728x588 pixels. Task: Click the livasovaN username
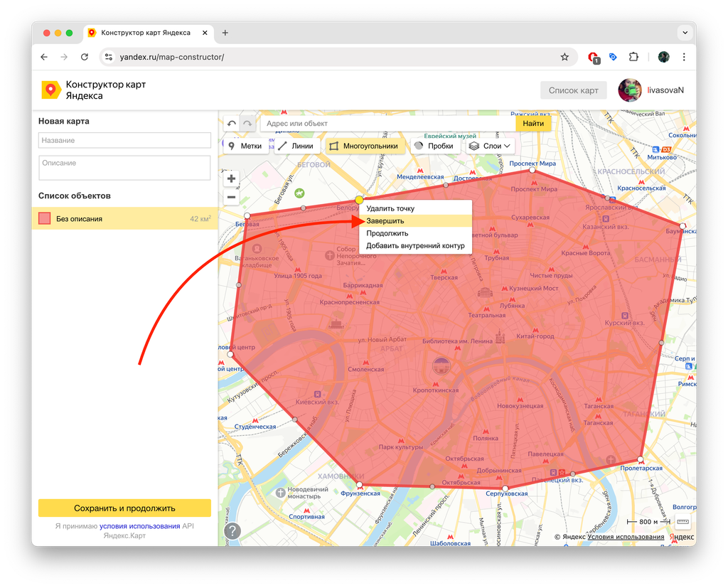665,90
